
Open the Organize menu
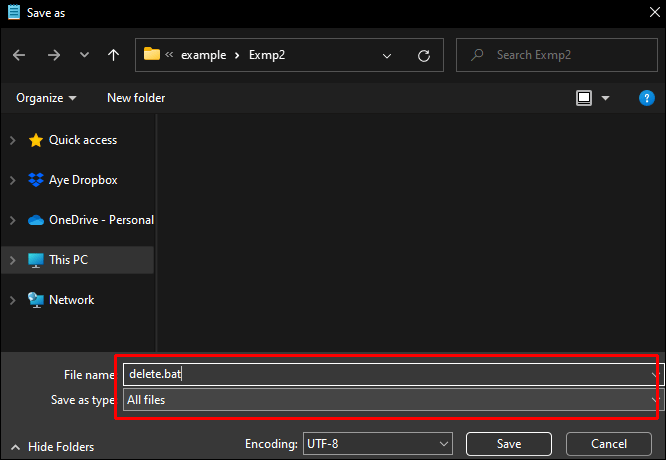(46, 98)
